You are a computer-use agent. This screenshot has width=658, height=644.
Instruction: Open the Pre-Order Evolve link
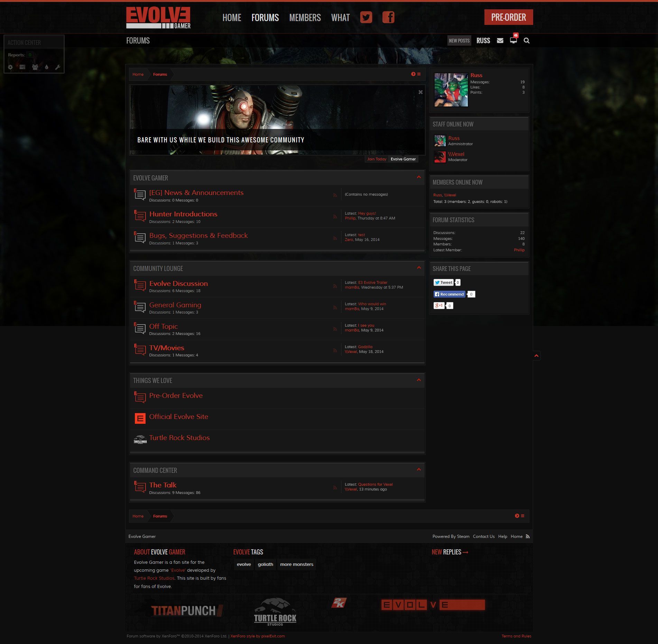tap(176, 395)
